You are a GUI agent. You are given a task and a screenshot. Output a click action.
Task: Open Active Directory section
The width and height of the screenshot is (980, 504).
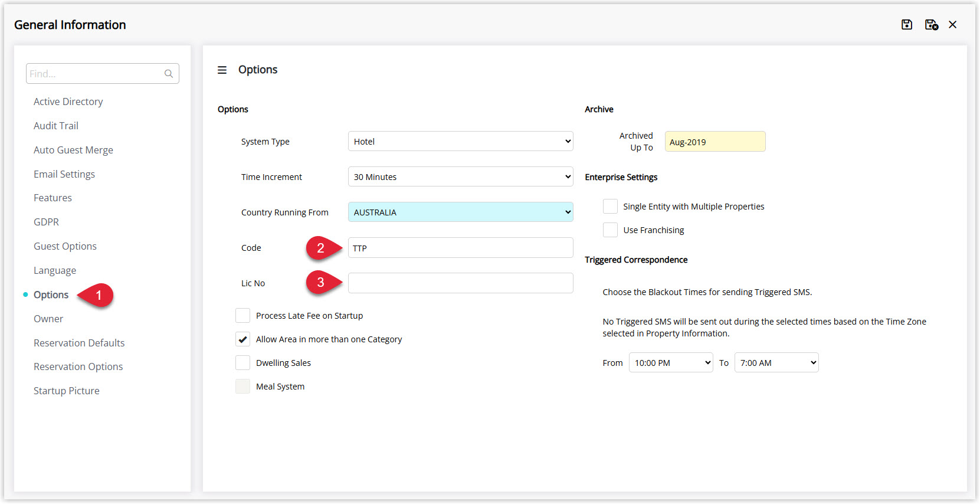click(x=68, y=102)
